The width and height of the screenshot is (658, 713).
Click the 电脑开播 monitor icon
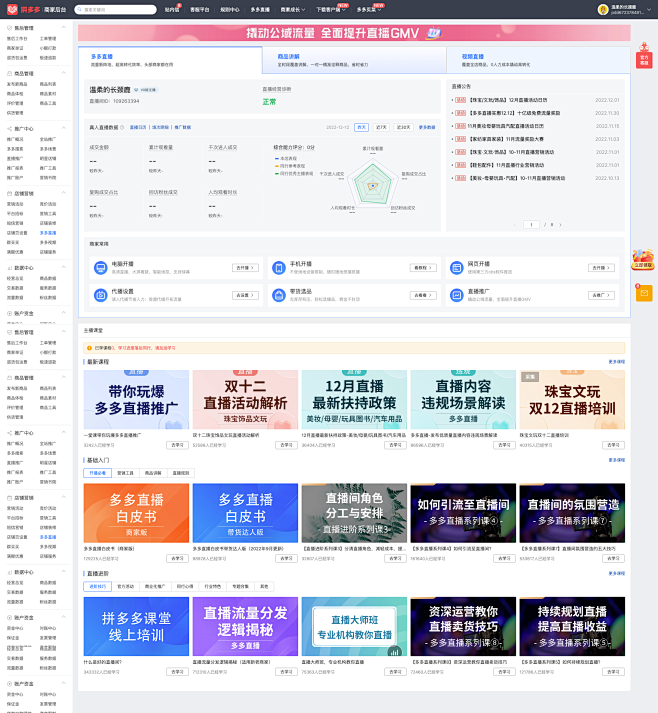click(x=100, y=267)
